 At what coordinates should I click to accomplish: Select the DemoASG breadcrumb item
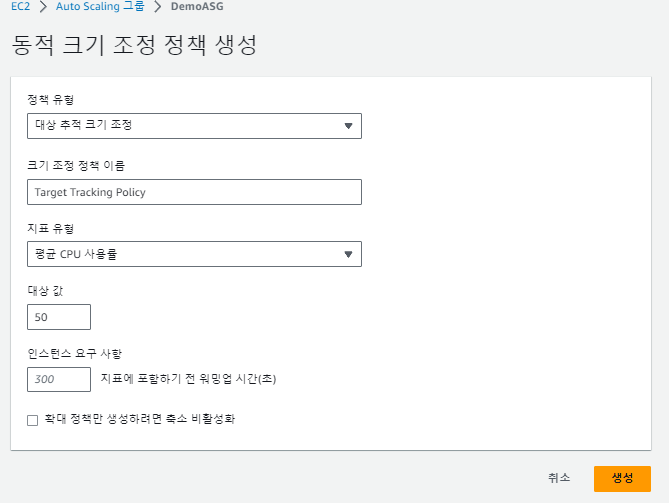coord(197,6)
